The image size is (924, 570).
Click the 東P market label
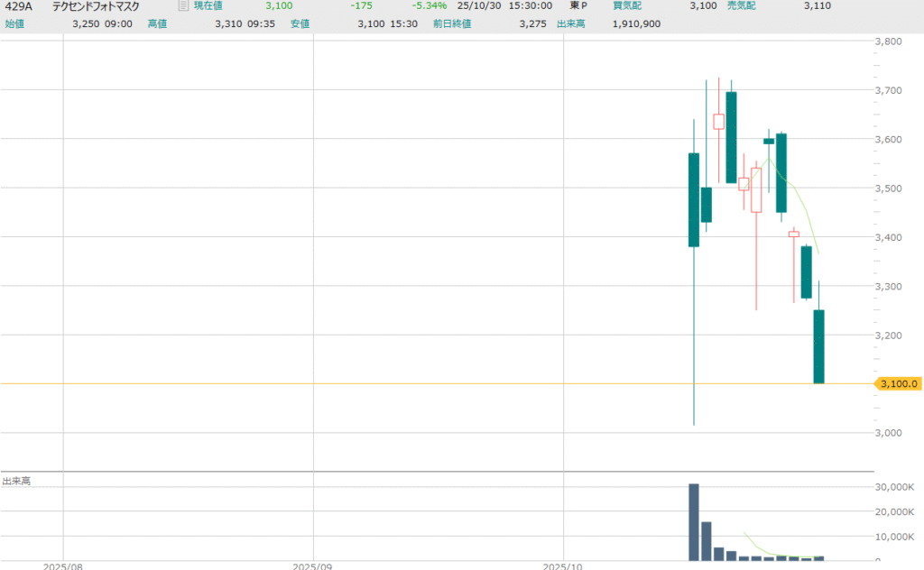coord(577,6)
